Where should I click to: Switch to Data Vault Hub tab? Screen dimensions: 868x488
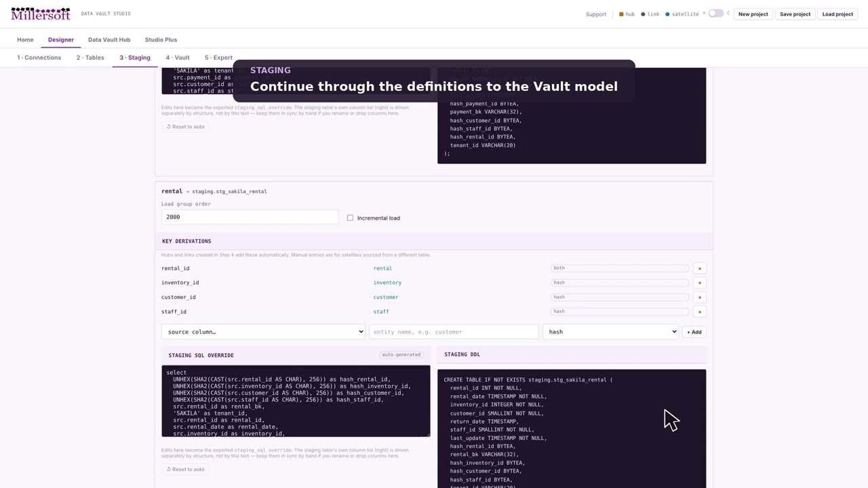pyautogui.click(x=109, y=40)
